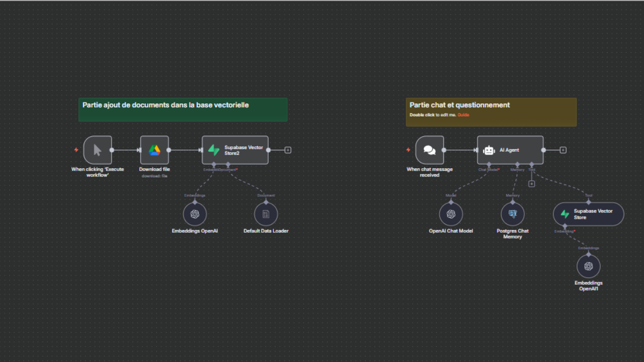Click the plus button after Supabase Vector Store2
Viewport: 644px width, 362px height.
pyautogui.click(x=288, y=150)
